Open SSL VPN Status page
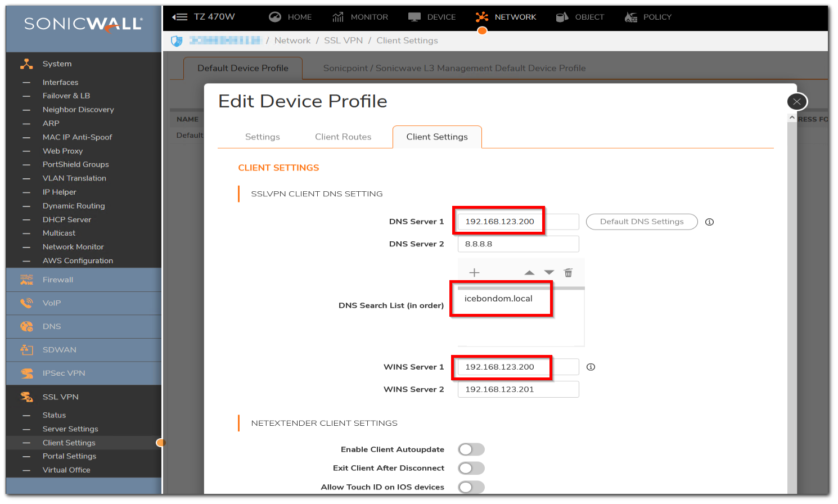The image size is (838, 504). [x=54, y=415]
